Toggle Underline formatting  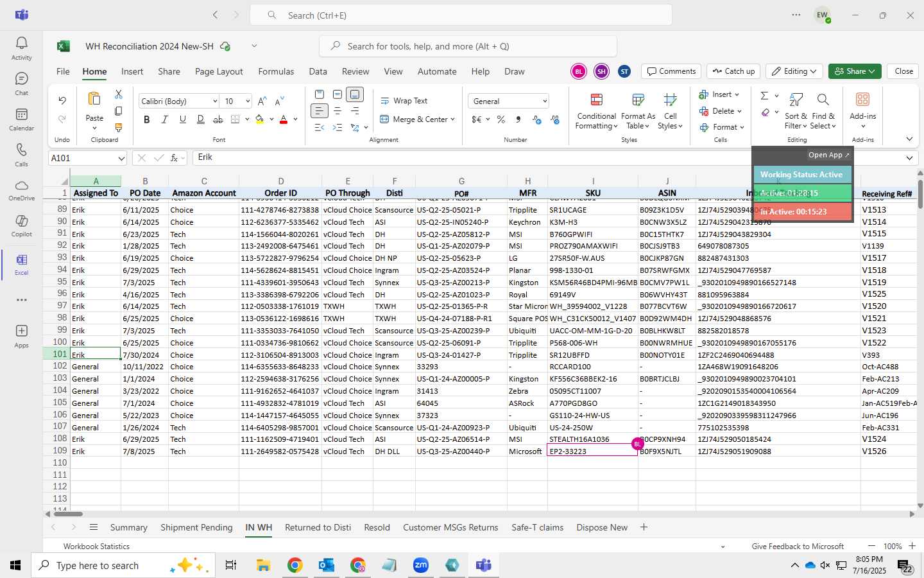(x=182, y=119)
